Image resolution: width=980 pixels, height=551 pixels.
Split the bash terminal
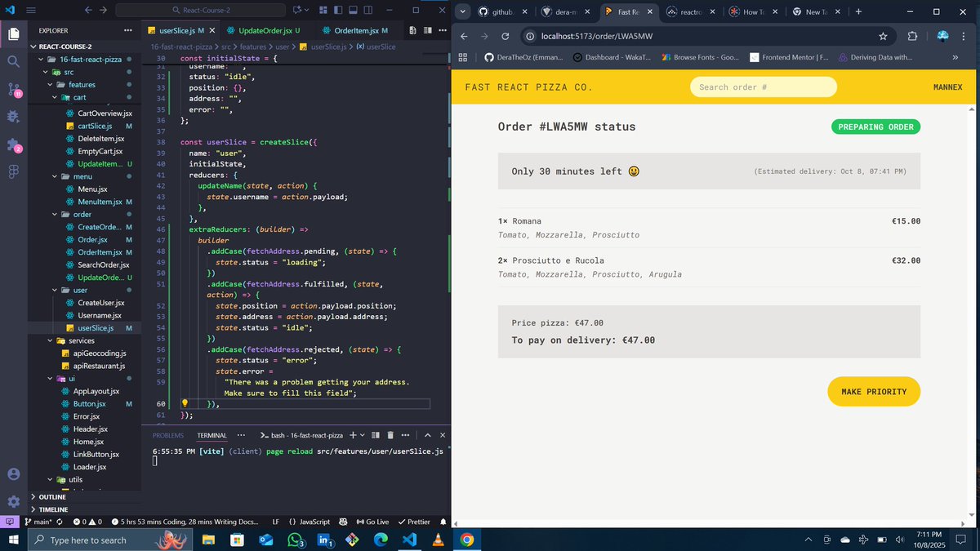[376, 435]
